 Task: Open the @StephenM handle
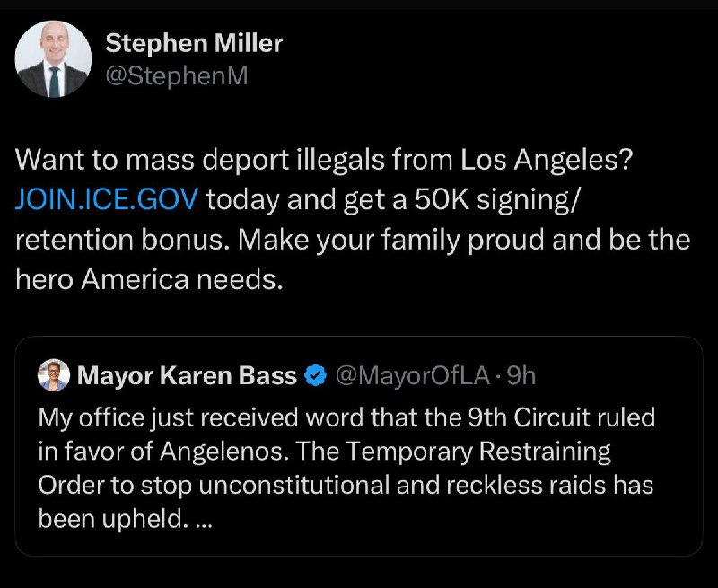pyautogui.click(x=177, y=76)
